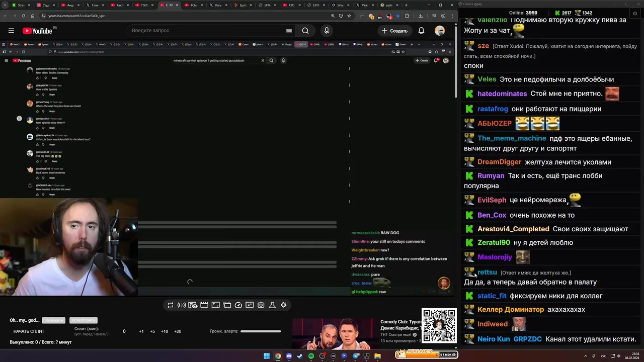644x362 pixels.
Task: Open the on-screen keyboard icon in search box
Action: pos(289,31)
